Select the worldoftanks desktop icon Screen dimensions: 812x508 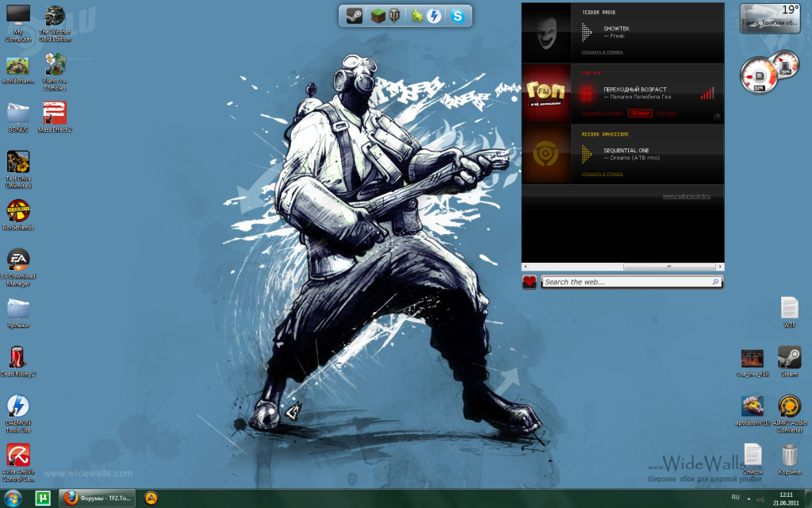(18, 71)
